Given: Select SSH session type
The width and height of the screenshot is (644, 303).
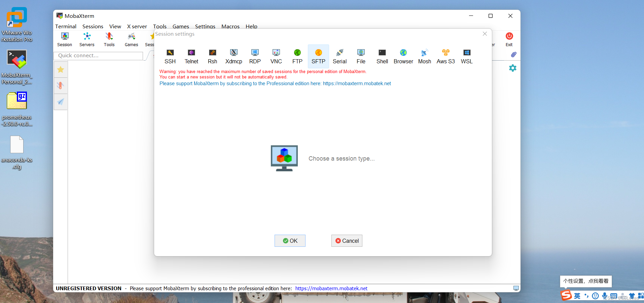Looking at the screenshot, I should tap(170, 56).
